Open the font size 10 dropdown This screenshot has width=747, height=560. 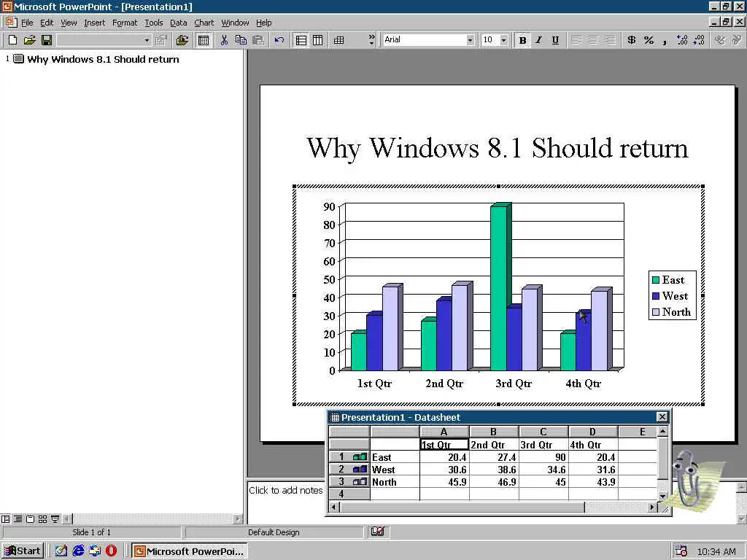(x=503, y=40)
